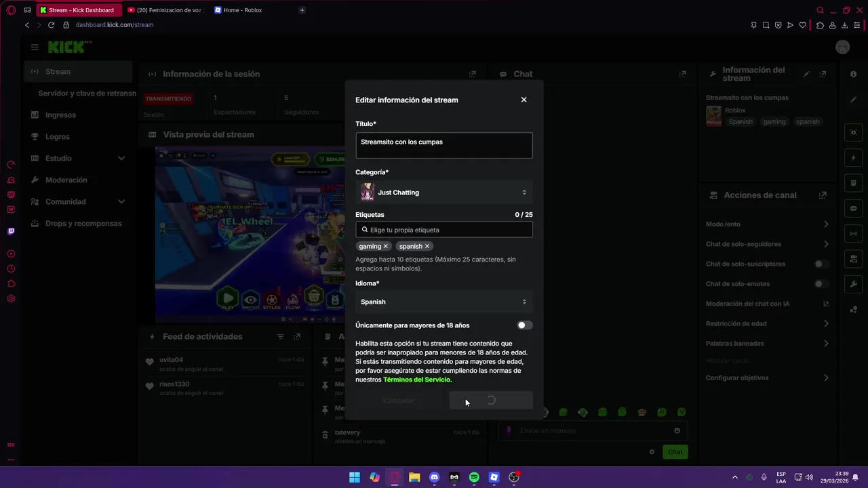Toggle Únicamente para mayores de 18 años
The height and width of the screenshot is (488, 868).
(x=525, y=325)
